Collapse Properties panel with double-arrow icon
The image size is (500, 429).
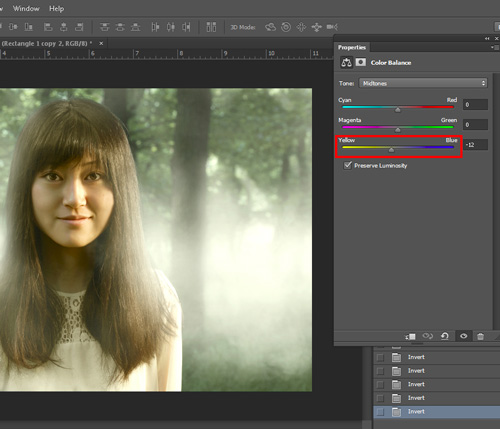click(x=487, y=39)
